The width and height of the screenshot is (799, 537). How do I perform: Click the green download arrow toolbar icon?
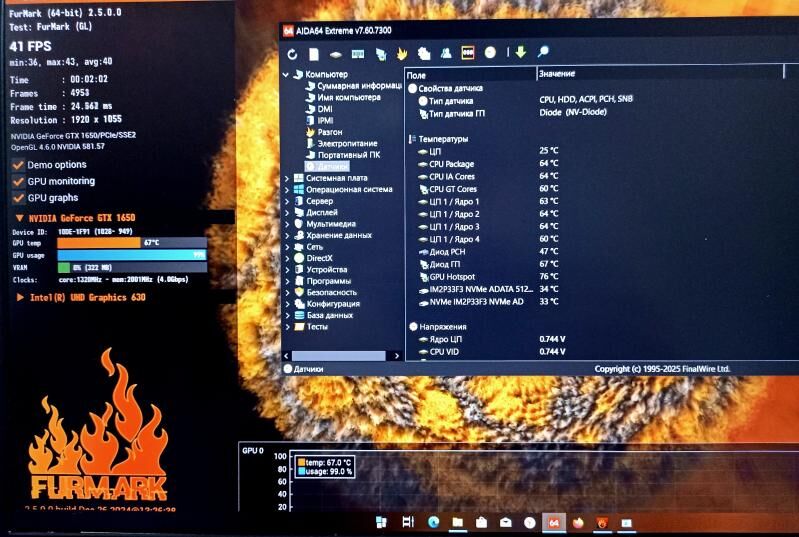tap(520, 52)
